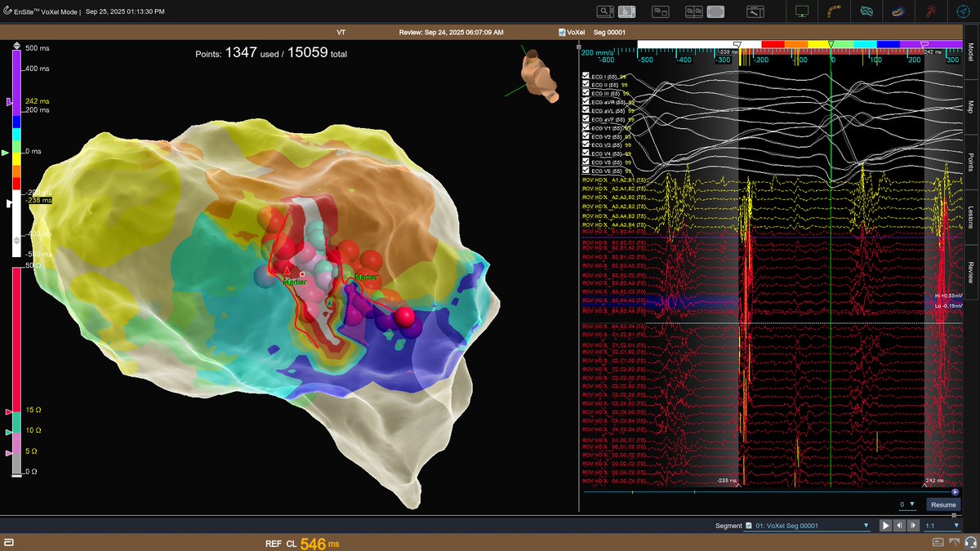Step back one frame in playback
Viewport: 980px width, 551px height.
click(x=899, y=526)
